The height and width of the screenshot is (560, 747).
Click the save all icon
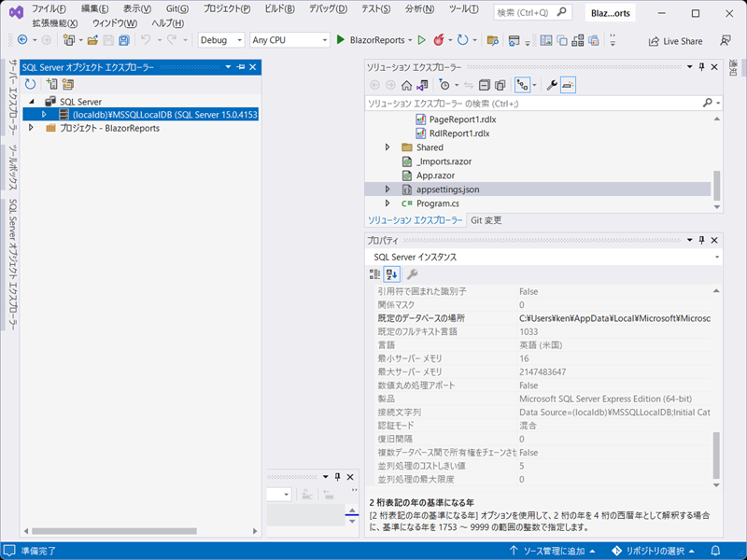[124, 40]
